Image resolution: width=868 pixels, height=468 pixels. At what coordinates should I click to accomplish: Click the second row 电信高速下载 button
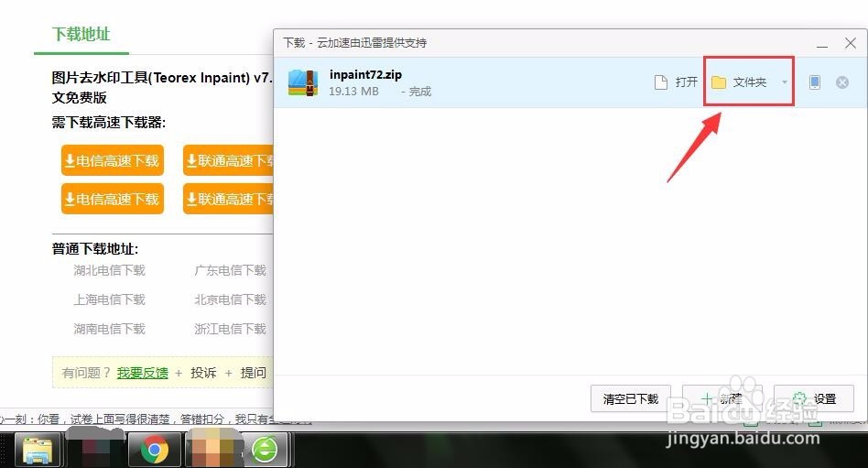(x=113, y=199)
